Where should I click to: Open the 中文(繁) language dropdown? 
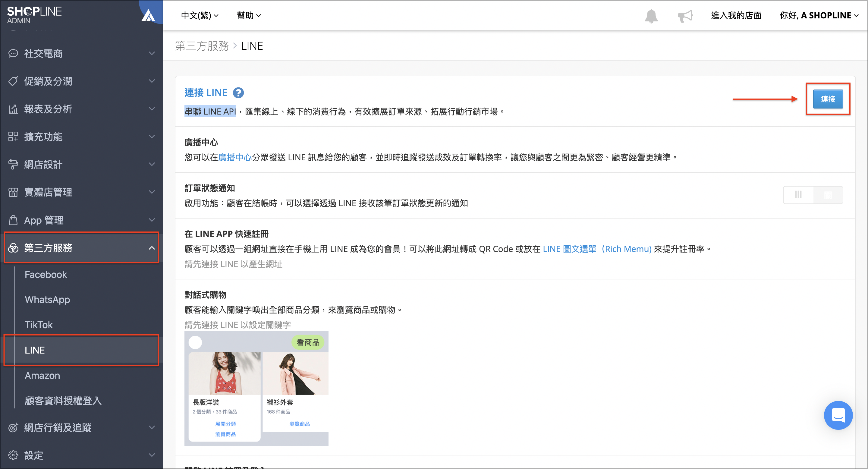tap(200, 15)
